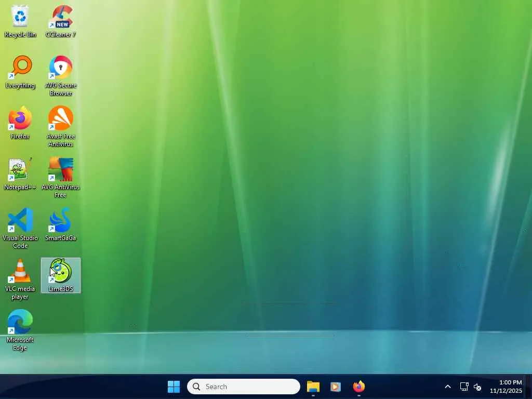Select the Everything search shortcut
Viewport: 532px width, 399px height.
20,72
